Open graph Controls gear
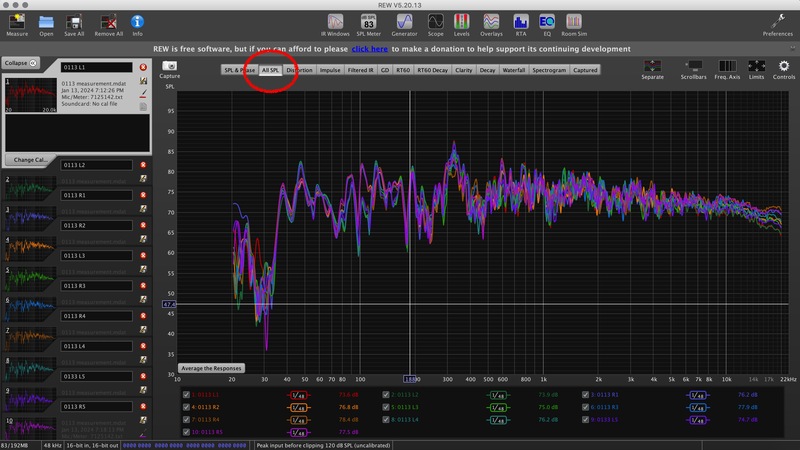This screenshot has height=450, width=800. tap(784, 68)
